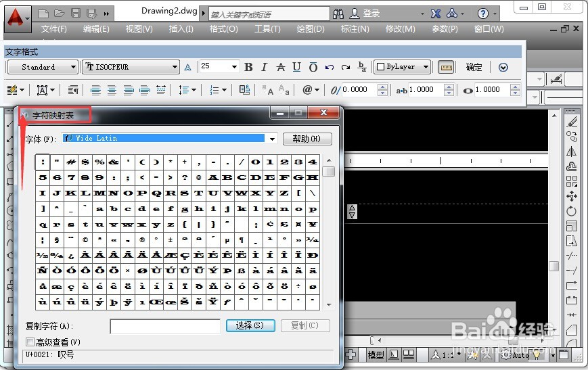Align text left
The image size is (588, 370).
[95, 90]
